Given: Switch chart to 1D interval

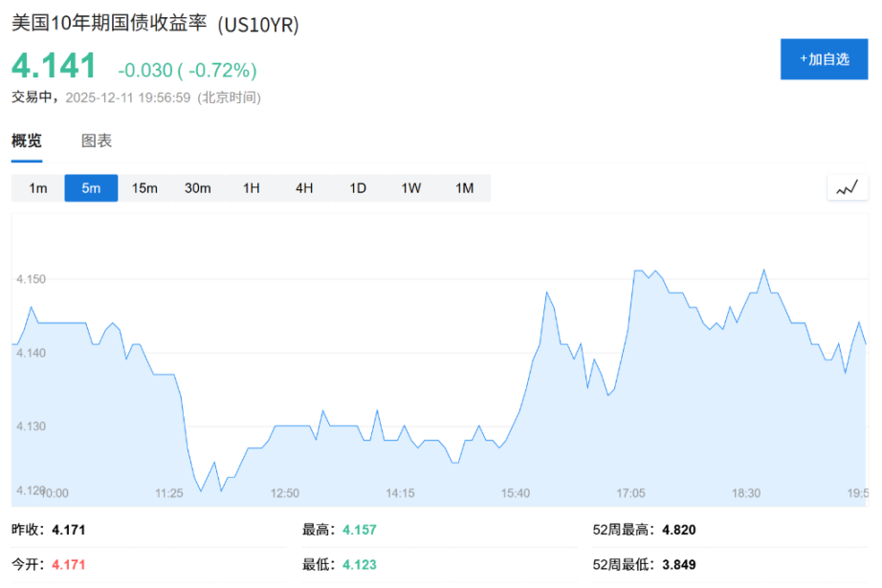Looking at the screenshot, I should [x=357, y=187].
